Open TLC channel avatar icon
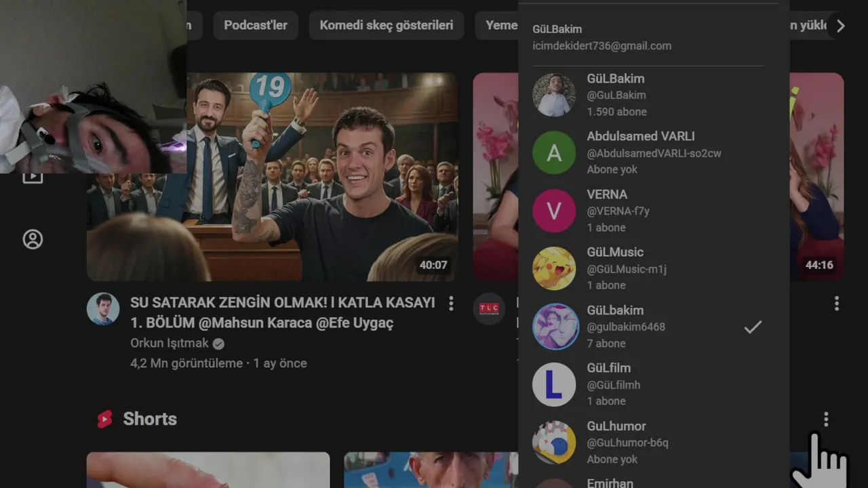This screenshot has width=868, height=488. coord(489,309)
